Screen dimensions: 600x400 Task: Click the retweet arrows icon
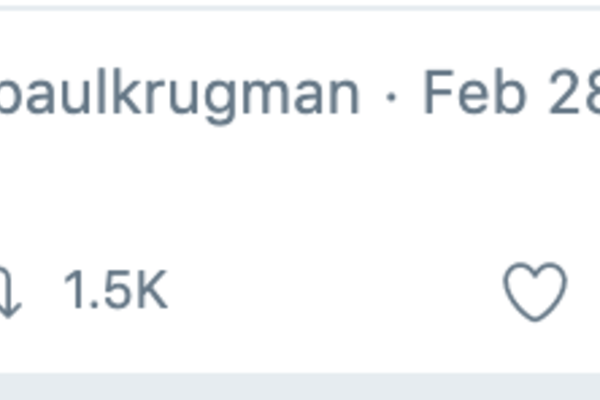(8, 293)
